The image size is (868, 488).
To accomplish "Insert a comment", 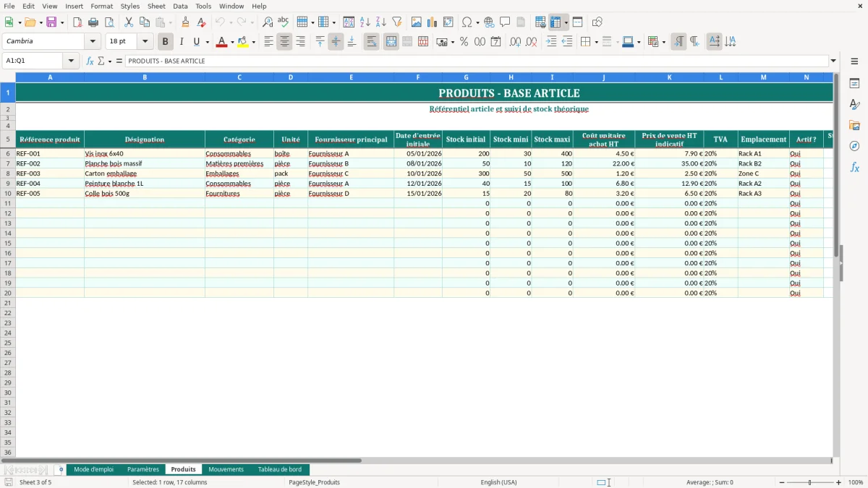I will pyautogui.click(x=505, y=22).
